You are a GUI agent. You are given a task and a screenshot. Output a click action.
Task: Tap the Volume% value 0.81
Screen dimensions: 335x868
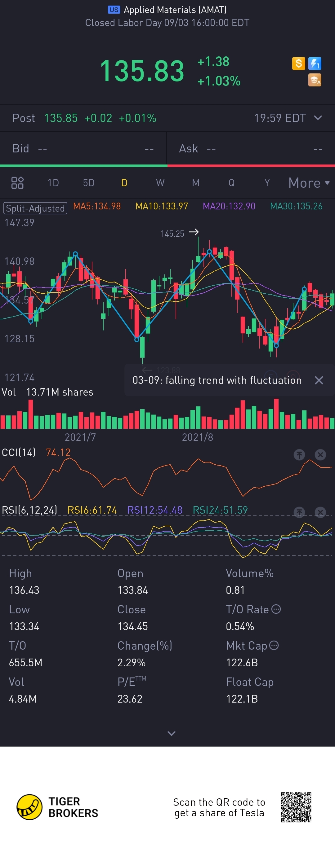(235, 590)
